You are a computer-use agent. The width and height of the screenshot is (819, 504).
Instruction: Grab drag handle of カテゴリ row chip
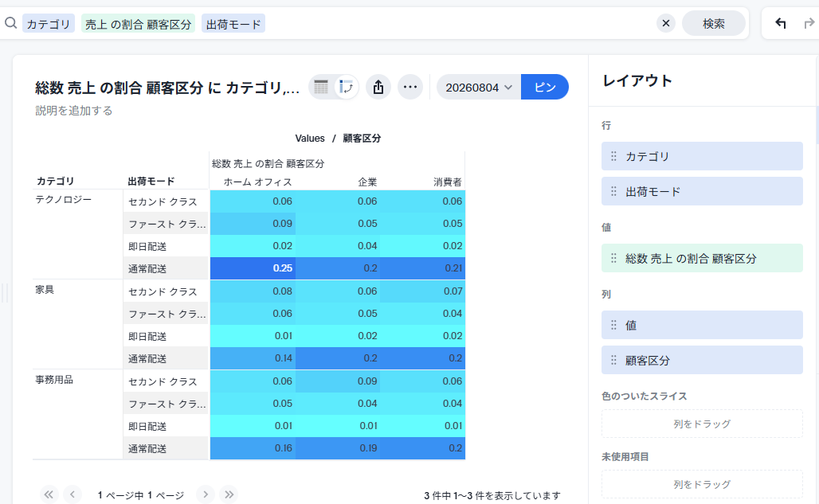point(613,156)
